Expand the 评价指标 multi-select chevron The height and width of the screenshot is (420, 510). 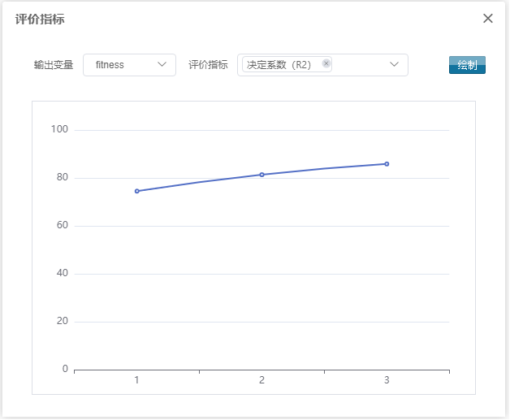click(394, 64)
